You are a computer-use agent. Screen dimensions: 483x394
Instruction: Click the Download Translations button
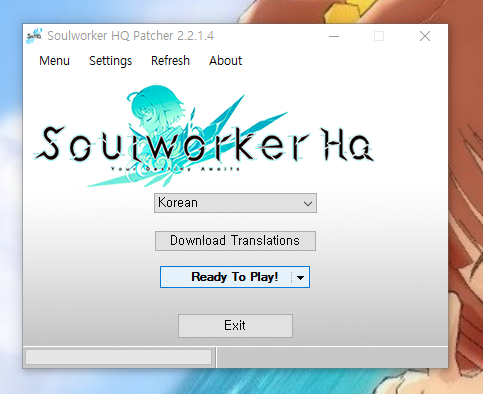(235, 241)
